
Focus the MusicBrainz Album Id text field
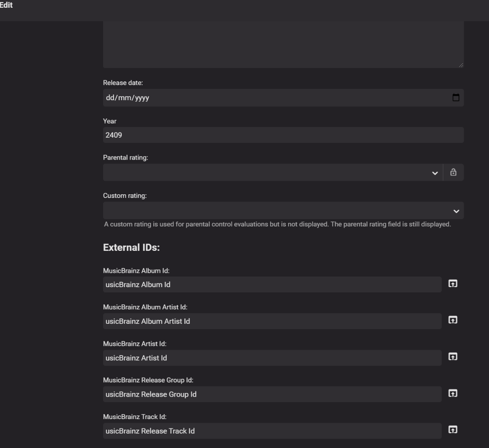(x=272, y=285)
